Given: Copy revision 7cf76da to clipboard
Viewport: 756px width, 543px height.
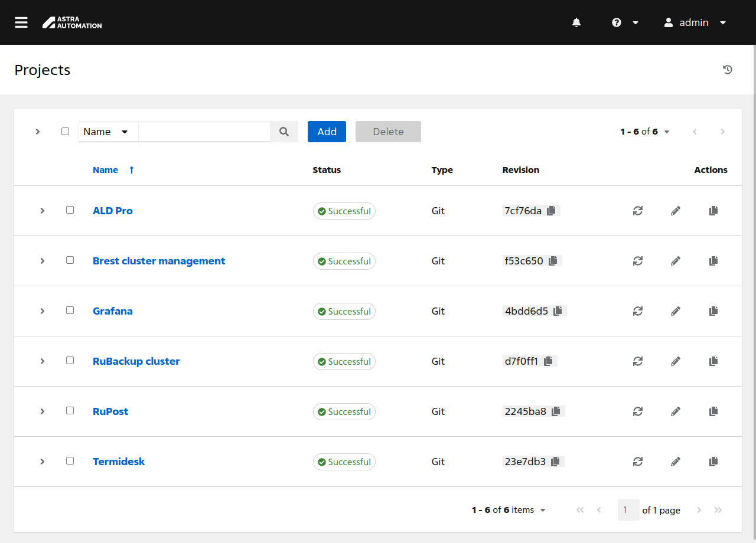Looking at the screenshot, I should pyautogui.click(x=551, y=211).
